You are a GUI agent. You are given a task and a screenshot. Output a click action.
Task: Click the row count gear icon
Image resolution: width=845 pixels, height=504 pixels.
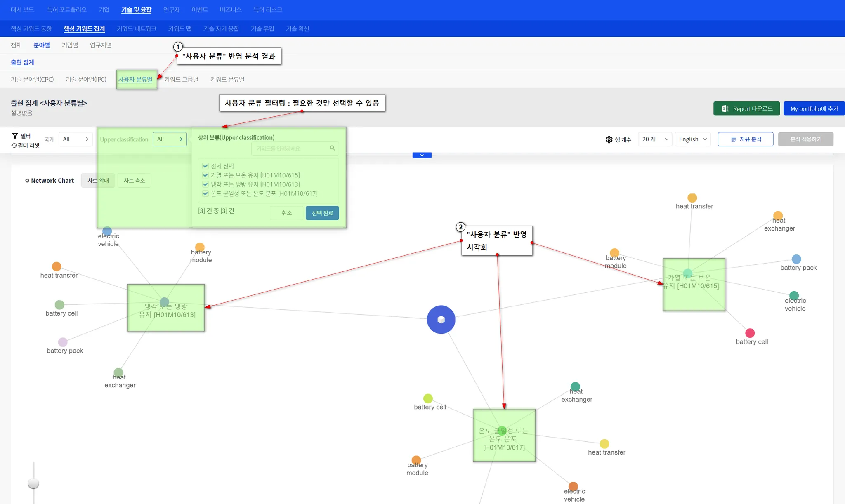[609, 139]
